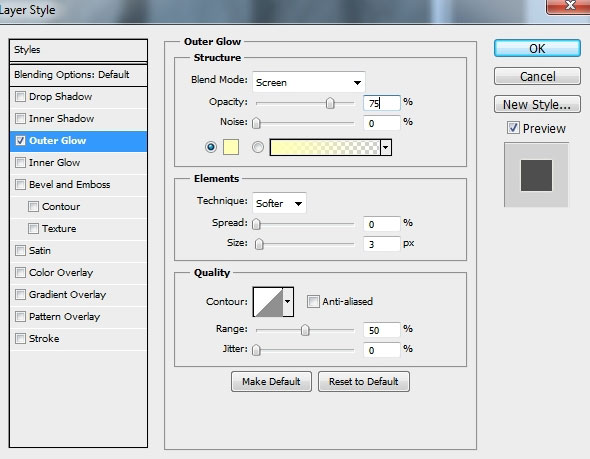Click the Noise slider handle
590x459 pixels.
(x=256, y=123)
